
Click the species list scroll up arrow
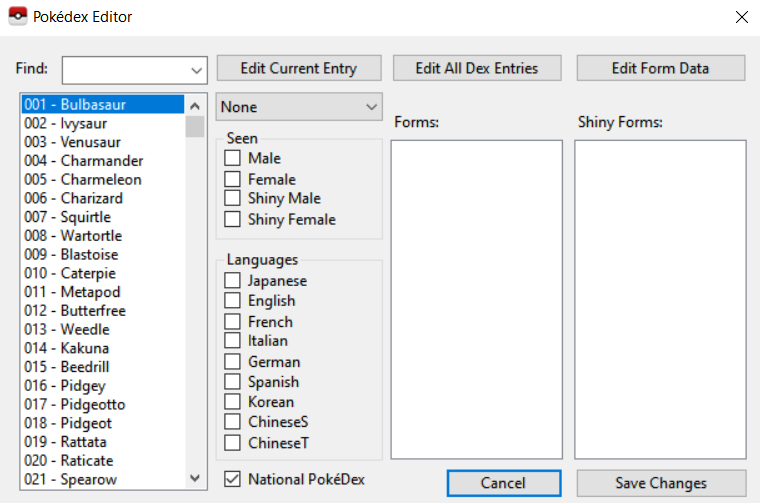click(195, 105)
